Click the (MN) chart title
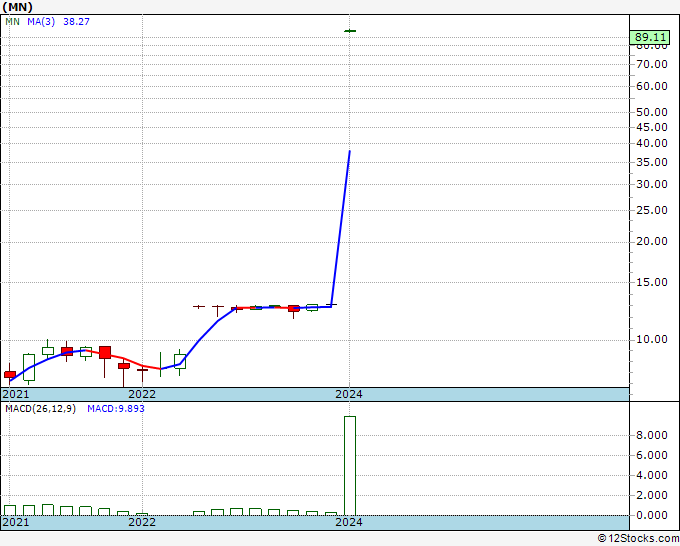 pos(17,7)
